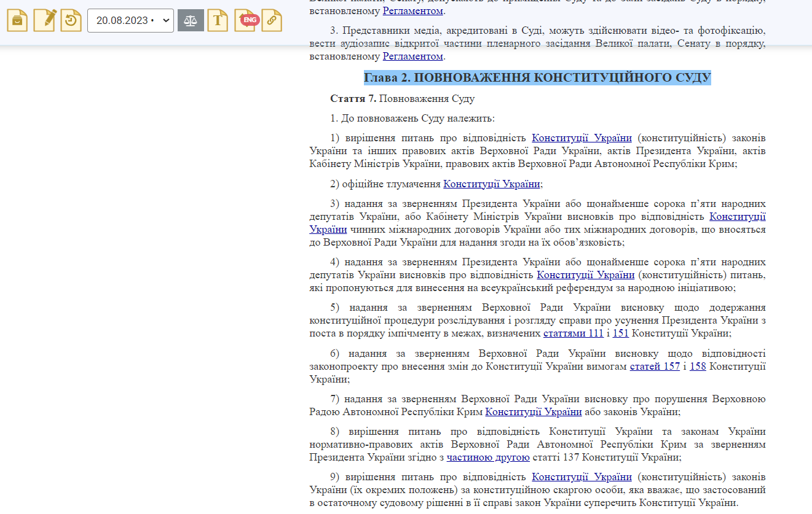Click the edit document pencil icon

click(44, 20)
